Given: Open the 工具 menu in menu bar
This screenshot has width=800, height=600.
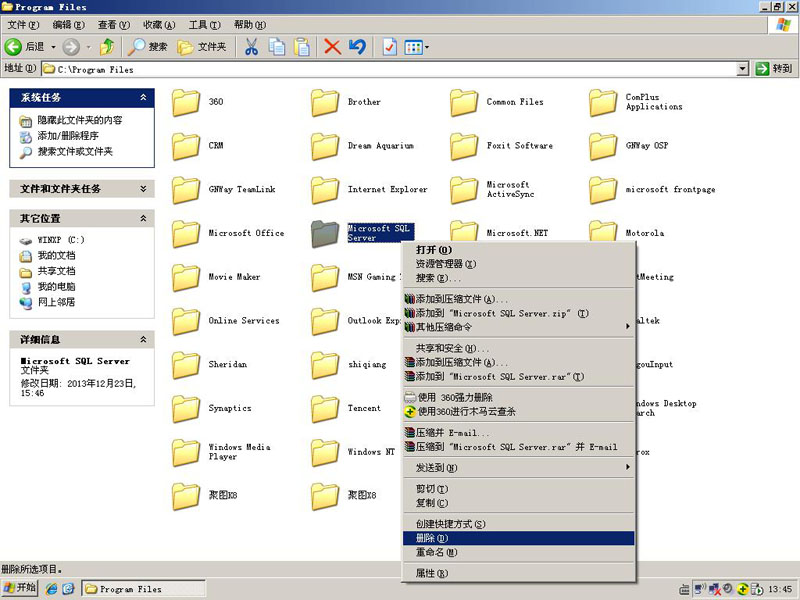Looking at the screenshot, I should point(204,24).
